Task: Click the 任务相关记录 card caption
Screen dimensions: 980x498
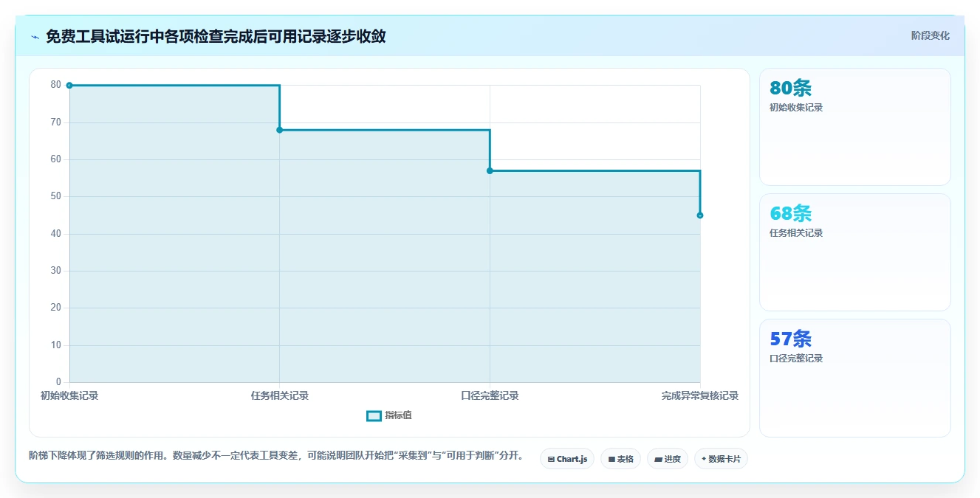Action: pos(795,233)
